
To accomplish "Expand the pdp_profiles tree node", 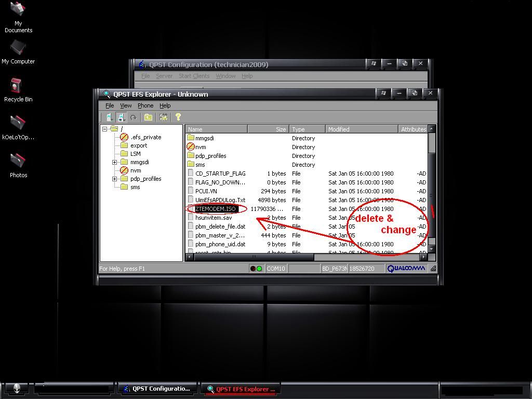I will 115,179.
